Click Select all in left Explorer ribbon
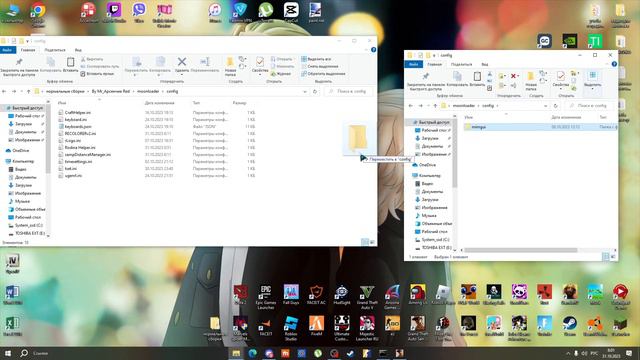The height and width of the screenshot is (360, 640). pyautogui.click(x=317, y=59)
